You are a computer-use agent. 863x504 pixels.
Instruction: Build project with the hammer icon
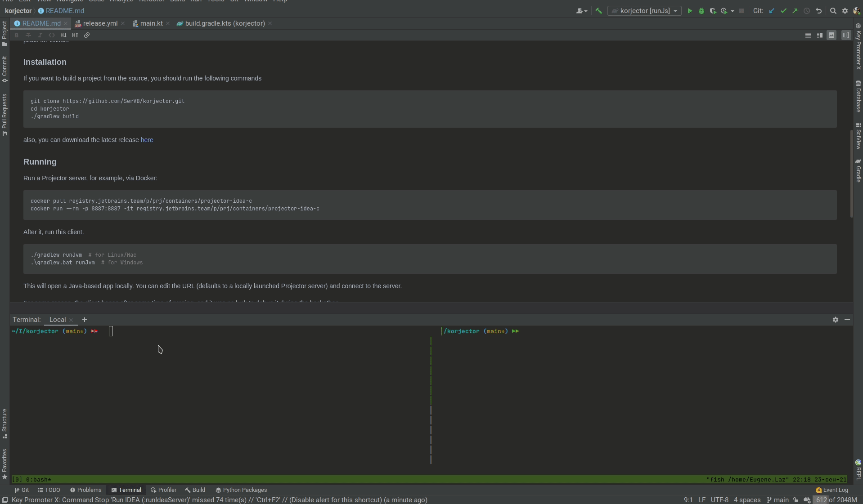(598, 11)
